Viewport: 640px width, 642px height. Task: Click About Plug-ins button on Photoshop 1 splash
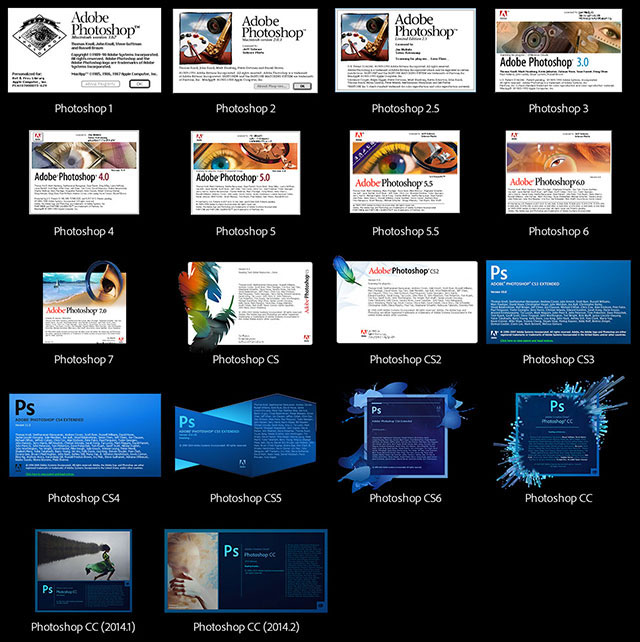click(x=101, y=84)
